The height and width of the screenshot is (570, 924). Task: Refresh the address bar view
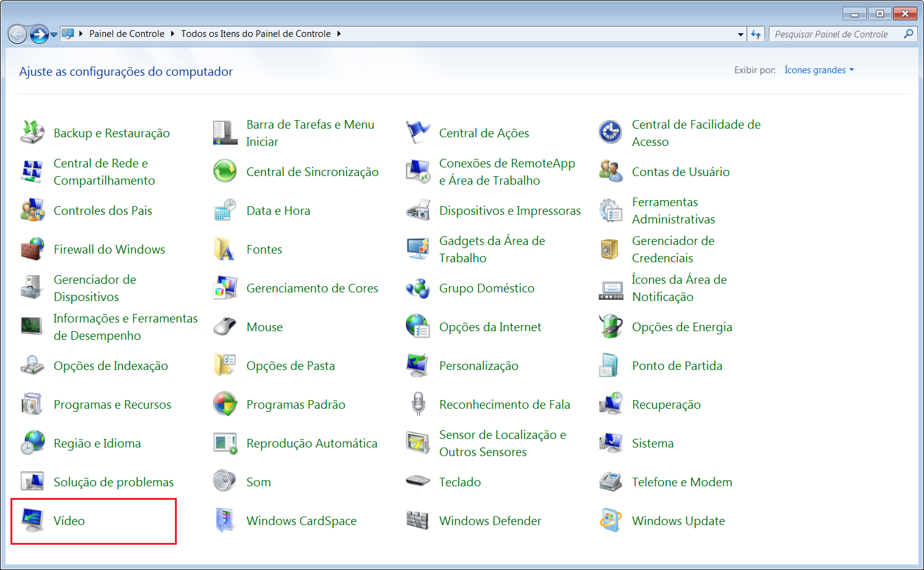point(756,34)
